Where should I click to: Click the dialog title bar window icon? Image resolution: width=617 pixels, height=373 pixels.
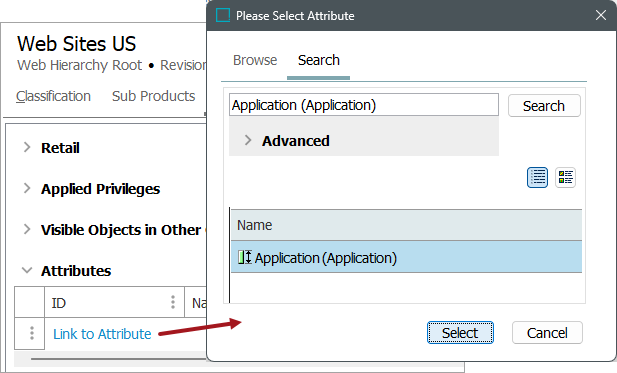pos(223,15)
